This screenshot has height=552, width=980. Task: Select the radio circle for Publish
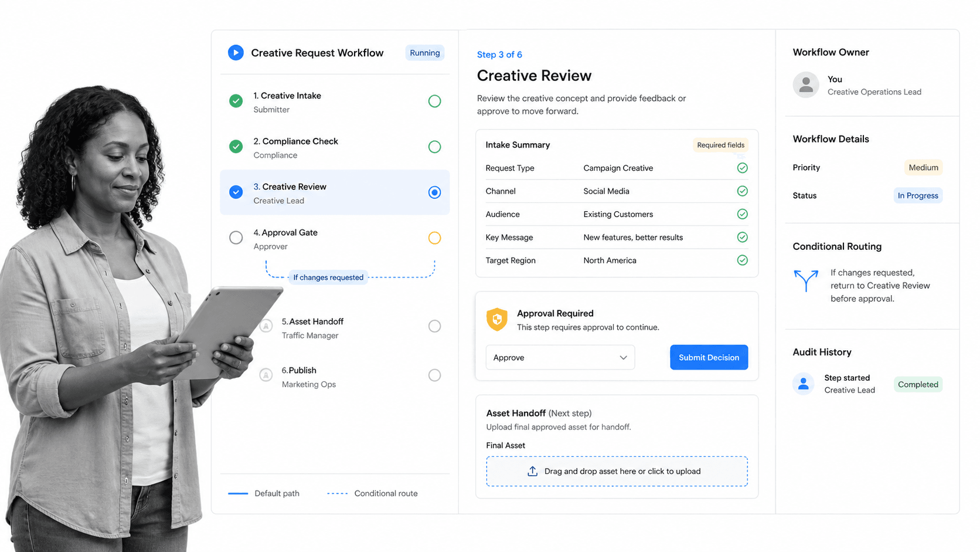pyautogui.click(x=434, y=375)
